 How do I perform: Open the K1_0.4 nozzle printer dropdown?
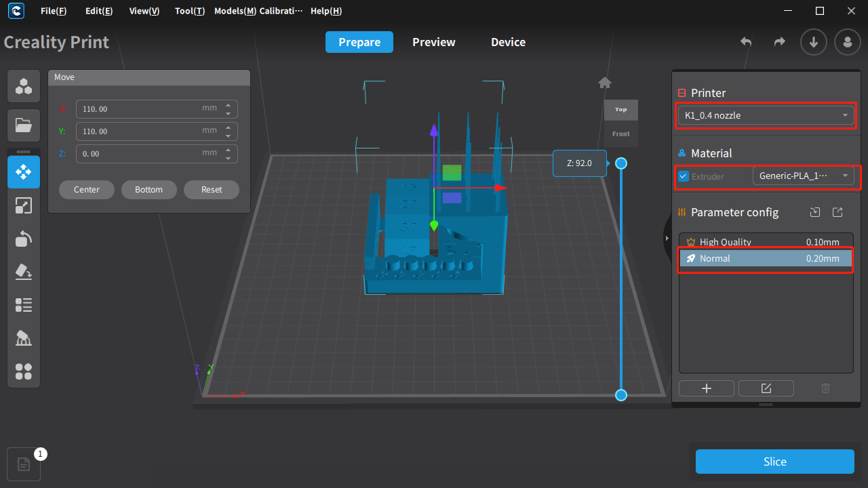[x=766, y=115]
